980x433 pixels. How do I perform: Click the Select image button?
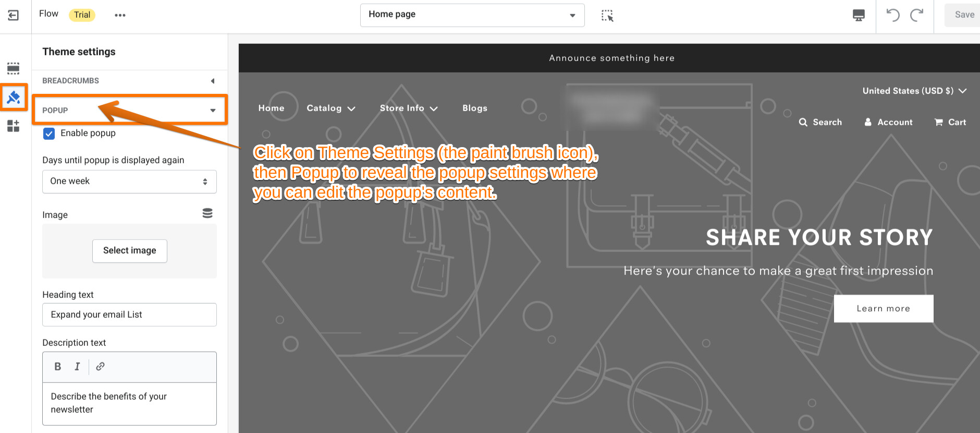[130, 251]
